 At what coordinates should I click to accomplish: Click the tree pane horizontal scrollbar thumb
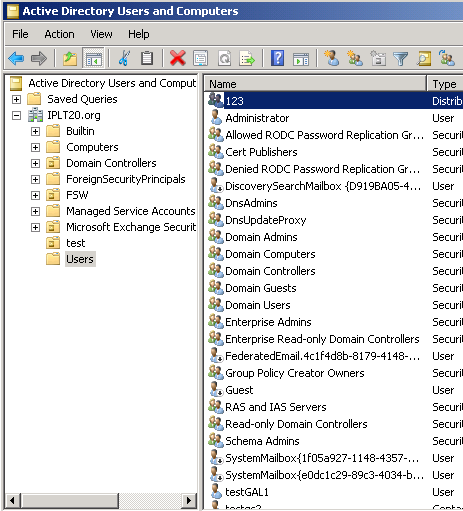pyautogui.click(x=70, y=500)
